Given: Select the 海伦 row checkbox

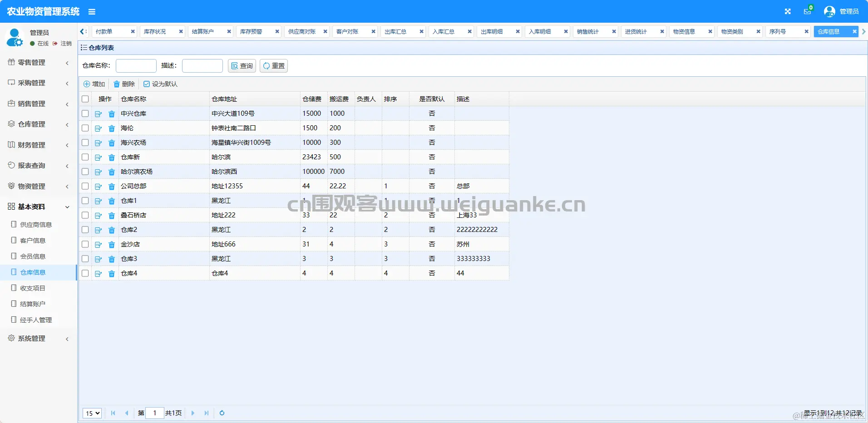Looking at the screenshot, I should pos(85,128).
